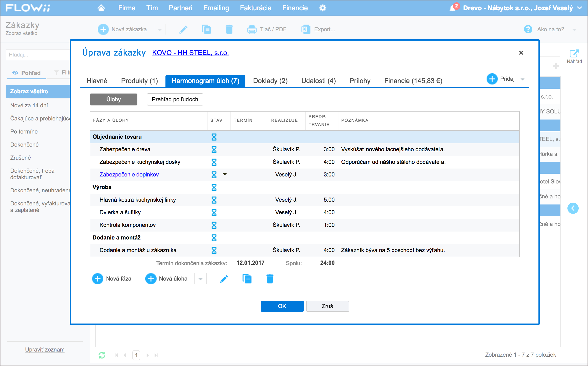Open the Emailing menu

216,8
